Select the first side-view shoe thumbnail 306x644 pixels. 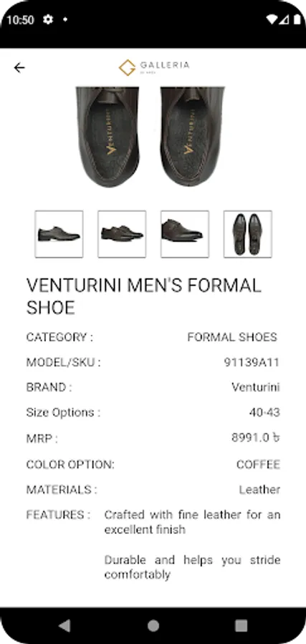click(59, 234)
